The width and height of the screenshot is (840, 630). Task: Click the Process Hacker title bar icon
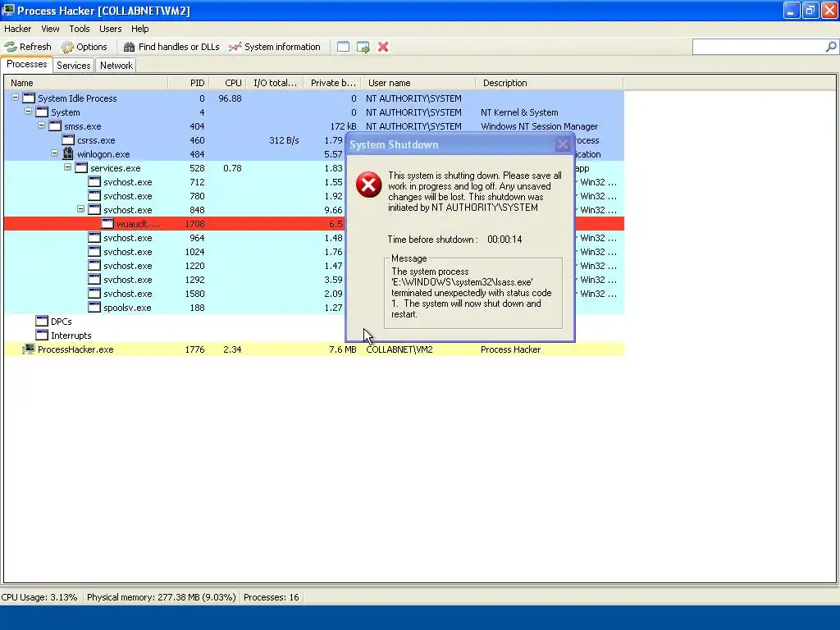tap(8, 10)
